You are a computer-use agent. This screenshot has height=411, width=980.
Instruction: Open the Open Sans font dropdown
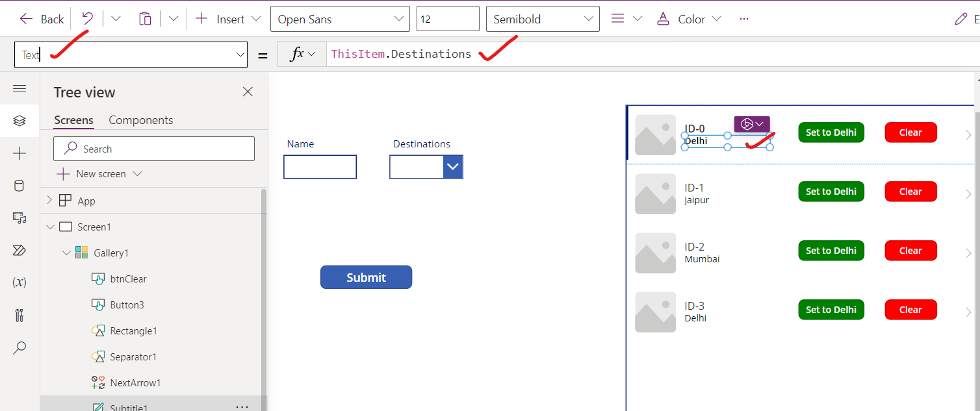coord(399,18)
